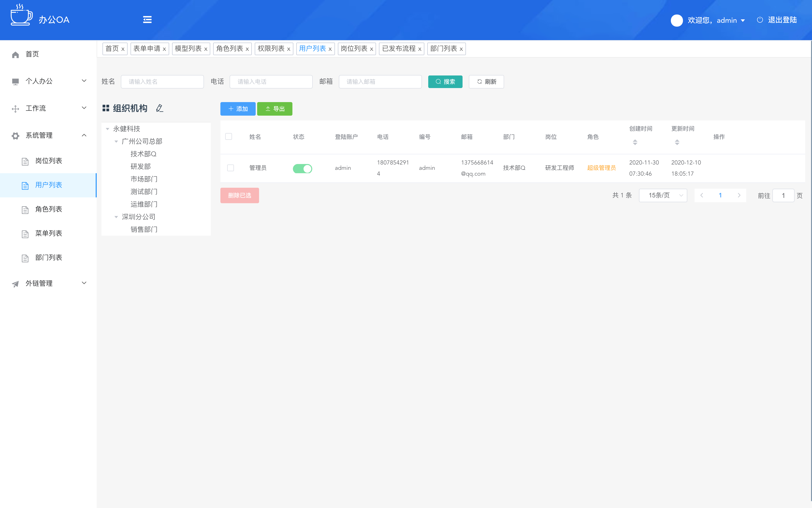Viewport: 812px width, 508px height.
Task: Click page number 1 in pagination
Action: click(720, 195)
